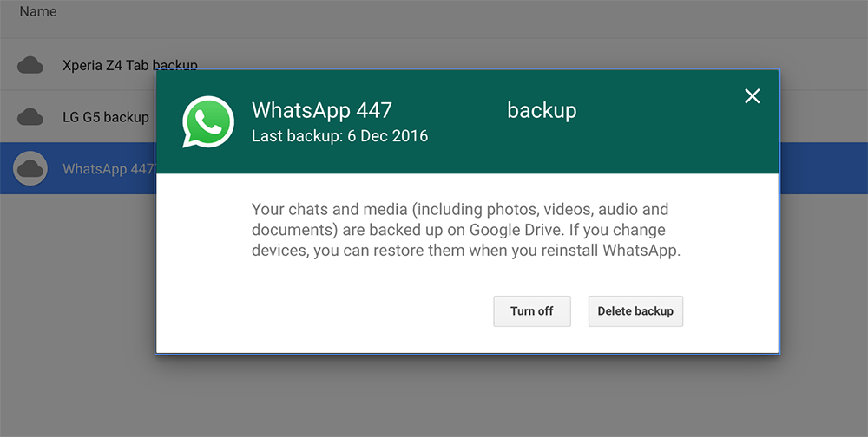Click the word "backup" in the dialog title
The image size is (868, 437).
(542, 111)
